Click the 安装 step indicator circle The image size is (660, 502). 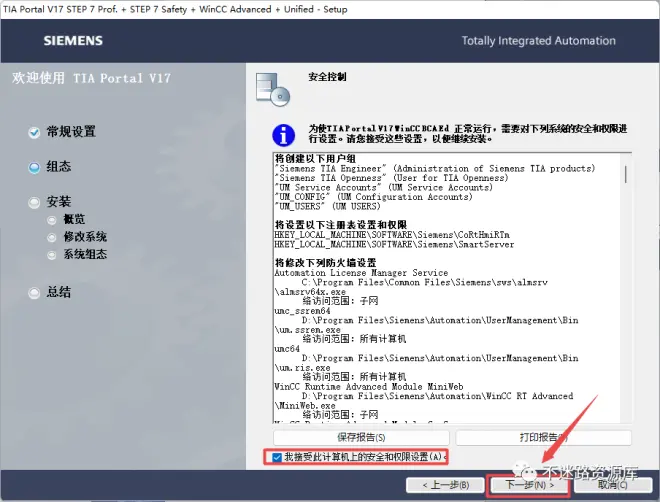point(34,202)
